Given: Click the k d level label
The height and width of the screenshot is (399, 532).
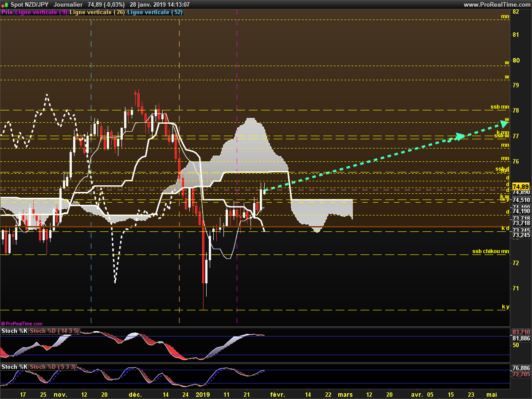Looking at the screenshot, I should (x=505, y=228).
